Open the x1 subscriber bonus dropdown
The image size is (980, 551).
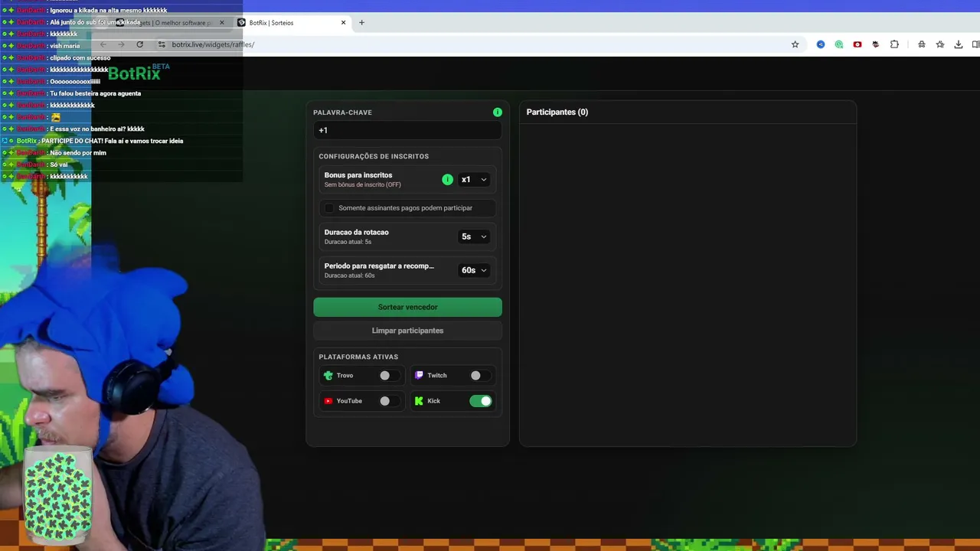point(473,180)
